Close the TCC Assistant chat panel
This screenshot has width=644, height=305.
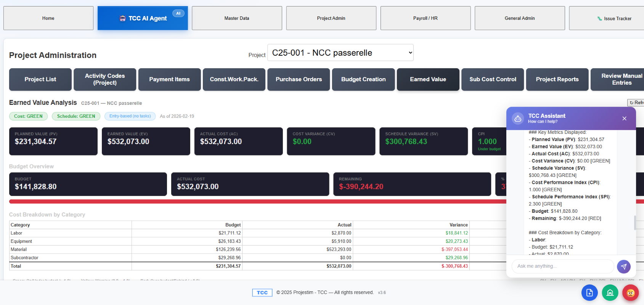point(624,119)
